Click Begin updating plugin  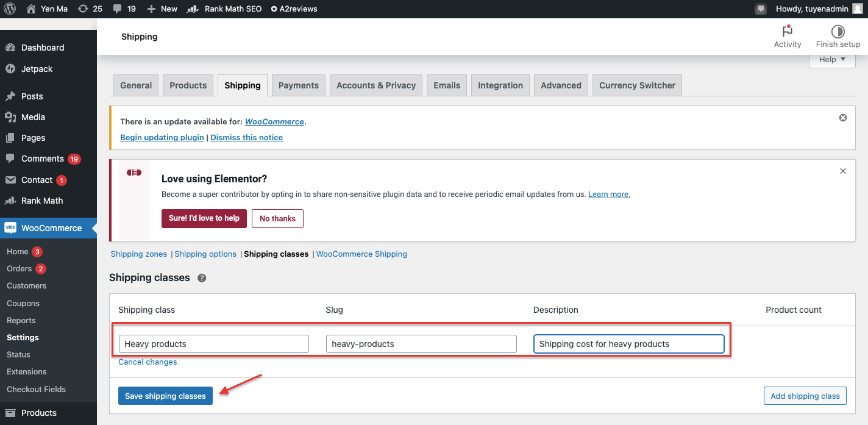click(x=162, y=137)
